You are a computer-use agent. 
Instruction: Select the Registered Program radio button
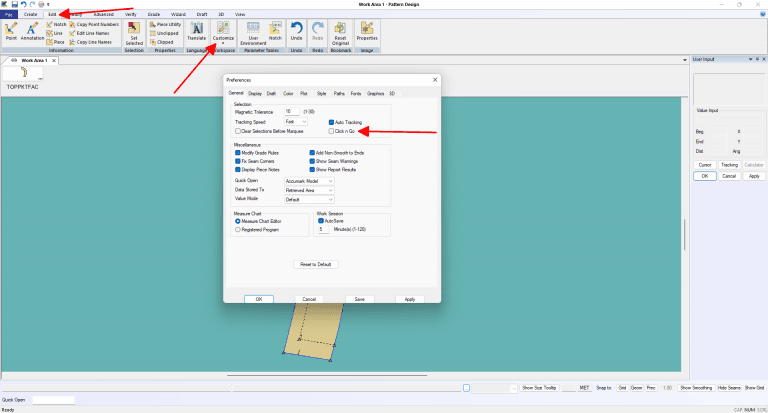click(237, 229)
